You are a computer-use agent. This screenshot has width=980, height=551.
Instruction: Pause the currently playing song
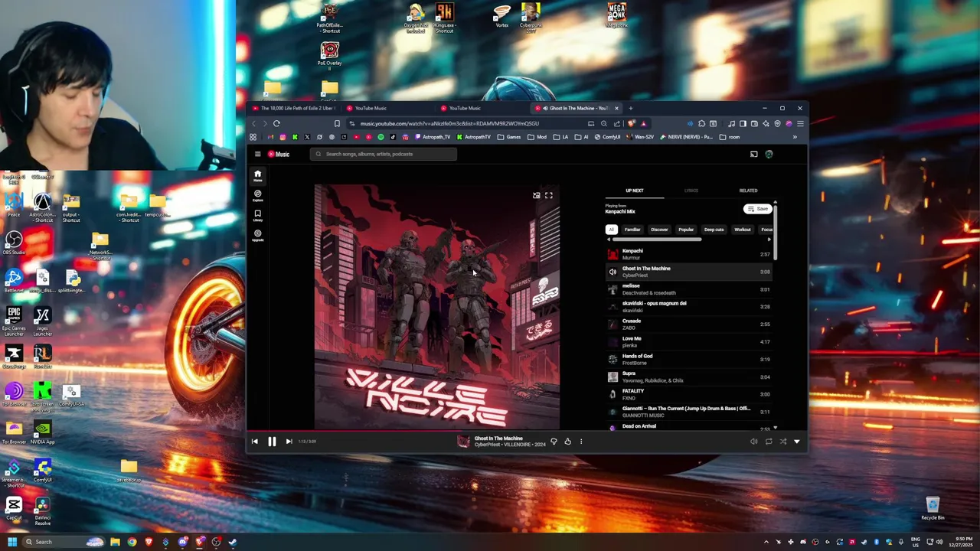[x=272, y=441]
